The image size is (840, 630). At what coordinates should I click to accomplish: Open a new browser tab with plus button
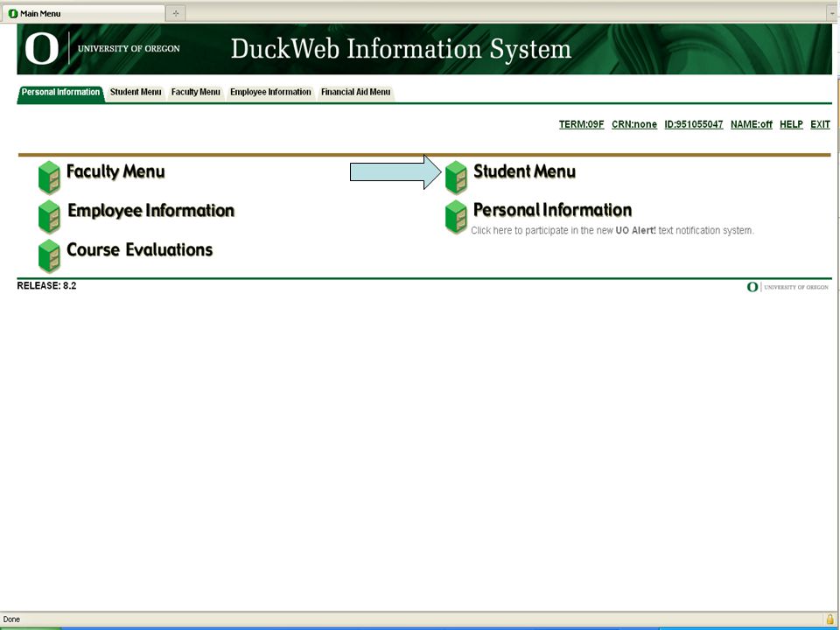[x=176, y=13]
